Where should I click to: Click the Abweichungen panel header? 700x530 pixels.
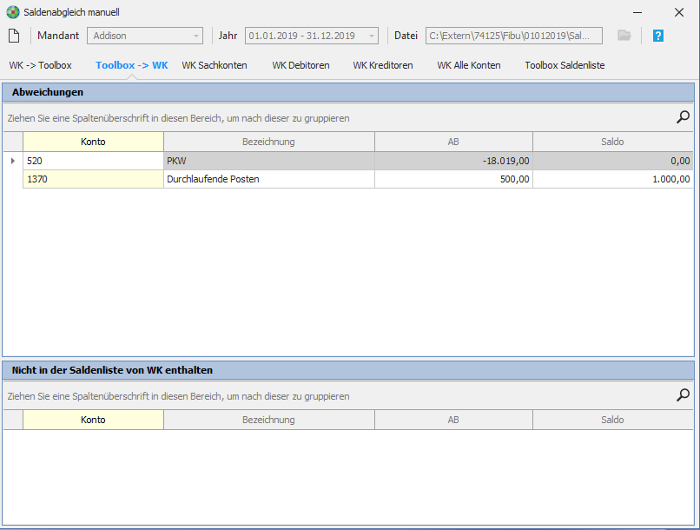(x=348, y=92)
